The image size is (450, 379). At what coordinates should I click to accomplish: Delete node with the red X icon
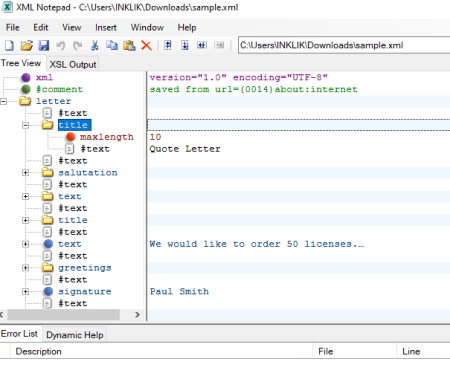click(x=146, y=45)
